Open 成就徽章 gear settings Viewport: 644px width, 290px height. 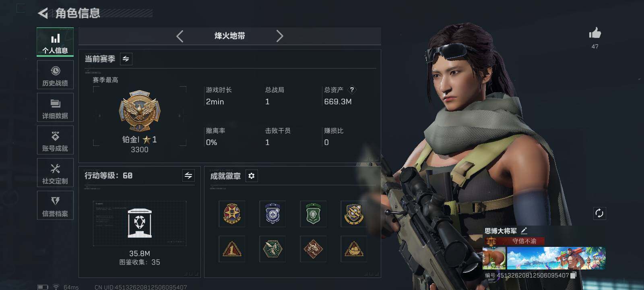coord(252,176)
